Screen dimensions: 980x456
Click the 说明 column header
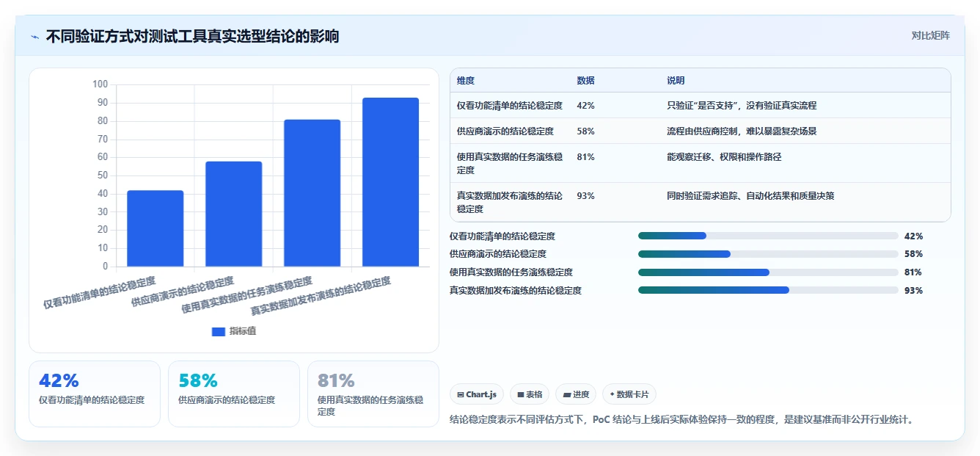(676, 81)
